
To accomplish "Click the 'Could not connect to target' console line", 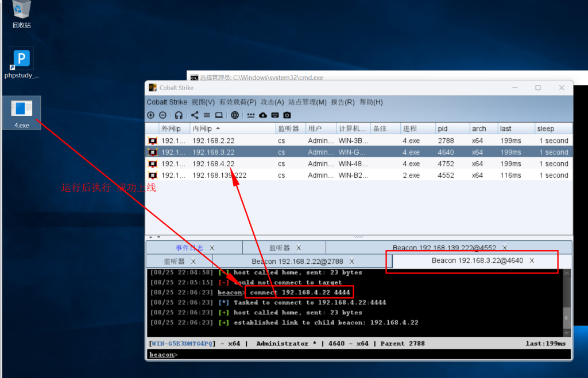I will (x=246, y=282).
